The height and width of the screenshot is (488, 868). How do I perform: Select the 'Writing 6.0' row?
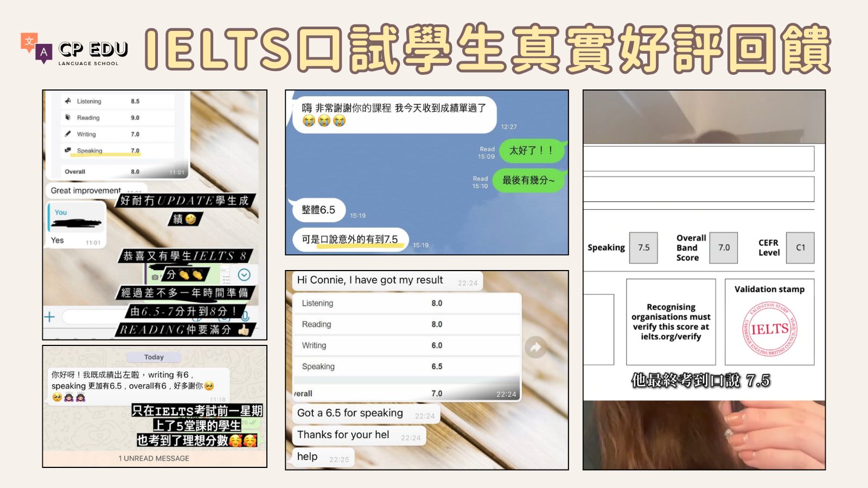(407, 345)
